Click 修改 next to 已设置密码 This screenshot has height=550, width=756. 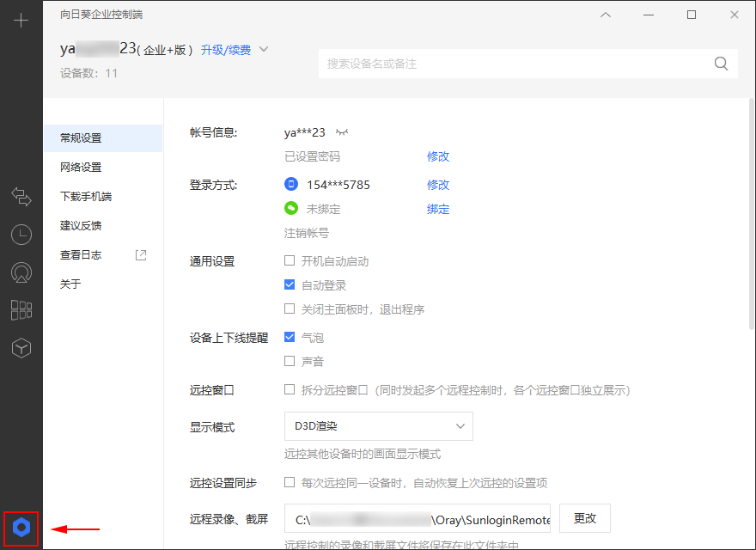coord(438,156)
